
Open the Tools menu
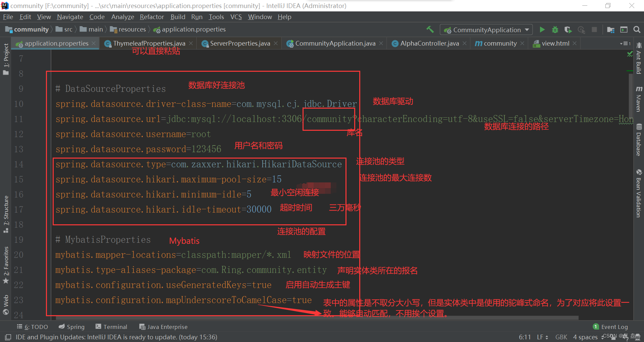216,17
